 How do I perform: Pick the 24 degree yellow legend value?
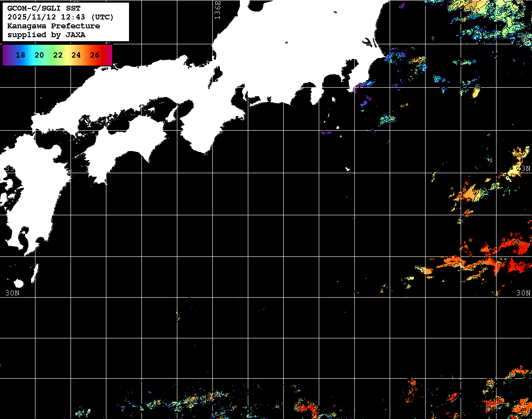click(x=76, y=55)
